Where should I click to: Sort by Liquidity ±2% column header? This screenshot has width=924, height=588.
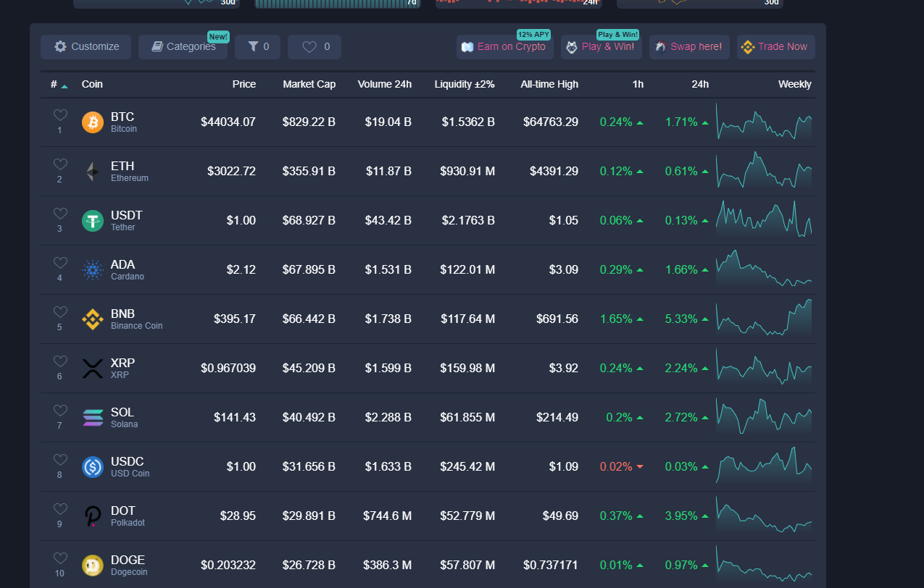(465, 84)
